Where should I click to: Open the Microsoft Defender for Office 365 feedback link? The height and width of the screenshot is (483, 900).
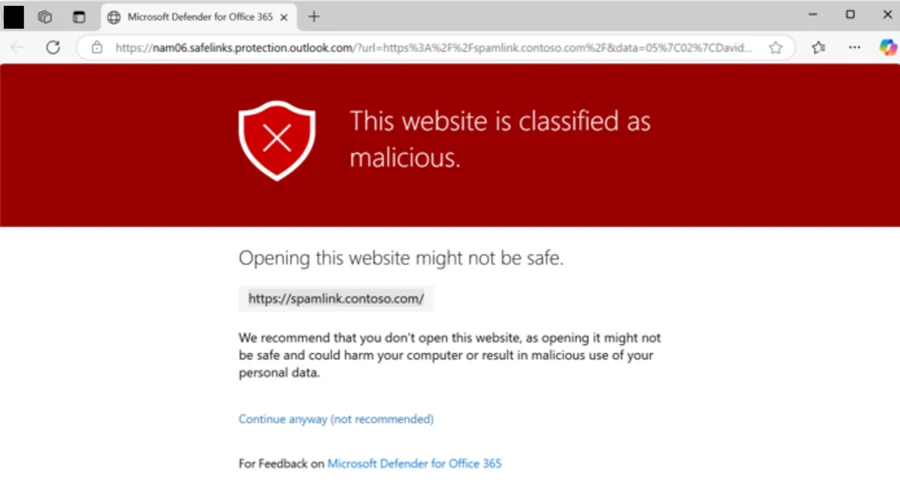tap(414, 464)
